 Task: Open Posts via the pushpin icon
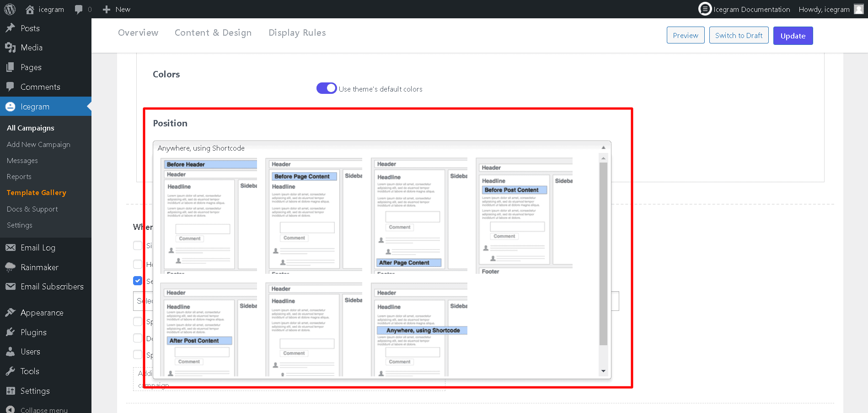[x=10, y=28]
